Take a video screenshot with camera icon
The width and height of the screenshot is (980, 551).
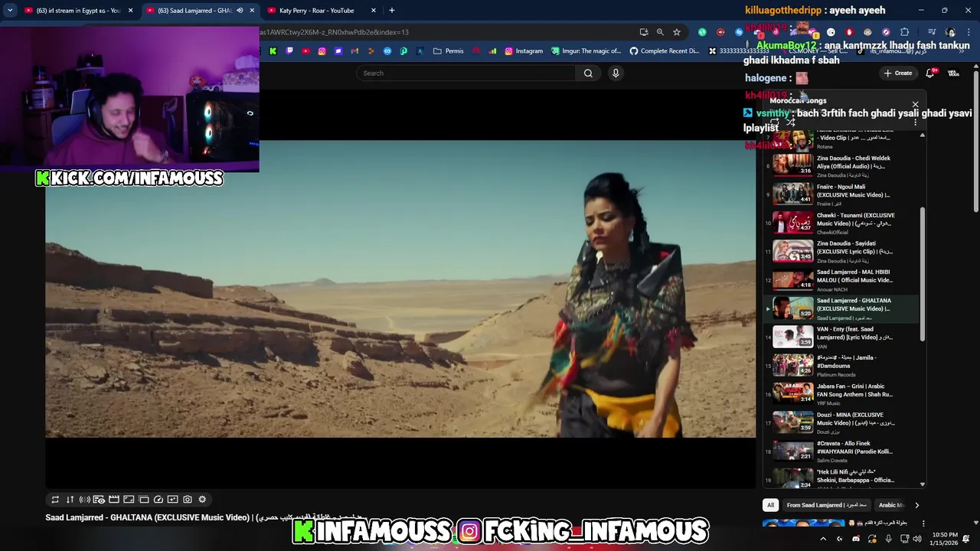pyautogui.click(x=188, y=500)
